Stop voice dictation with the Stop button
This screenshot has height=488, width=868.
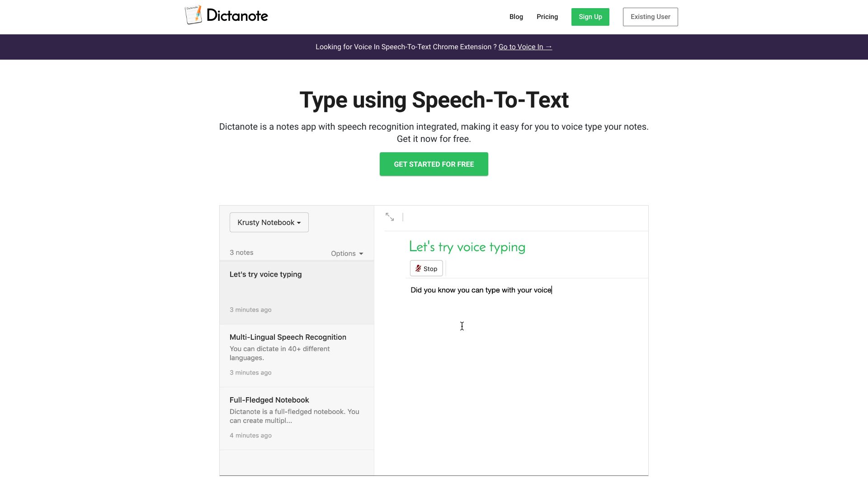click(426, 268)
